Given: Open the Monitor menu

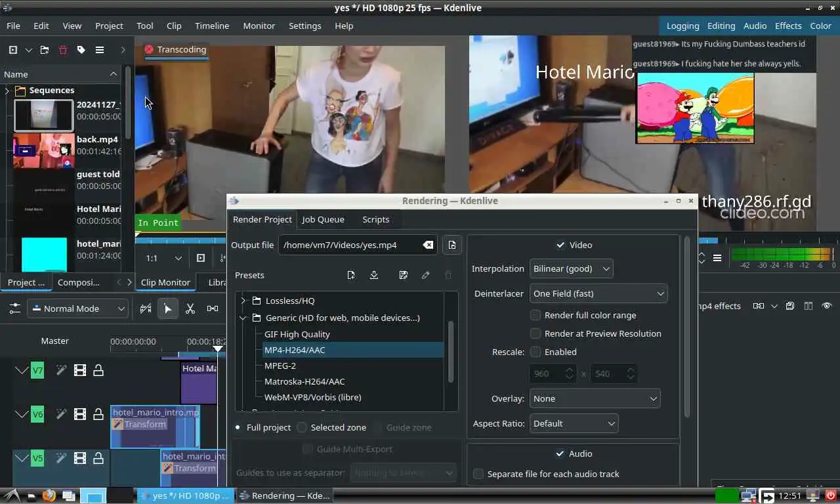Looking at the screenshot, I should [x=259, y=26].
